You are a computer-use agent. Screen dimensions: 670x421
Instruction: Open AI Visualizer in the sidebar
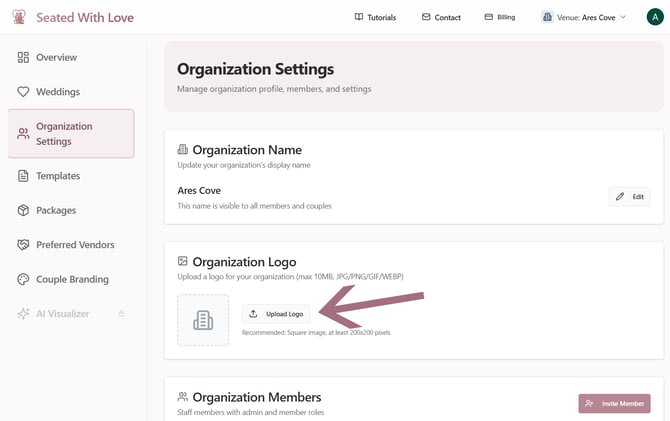[62, 314]
